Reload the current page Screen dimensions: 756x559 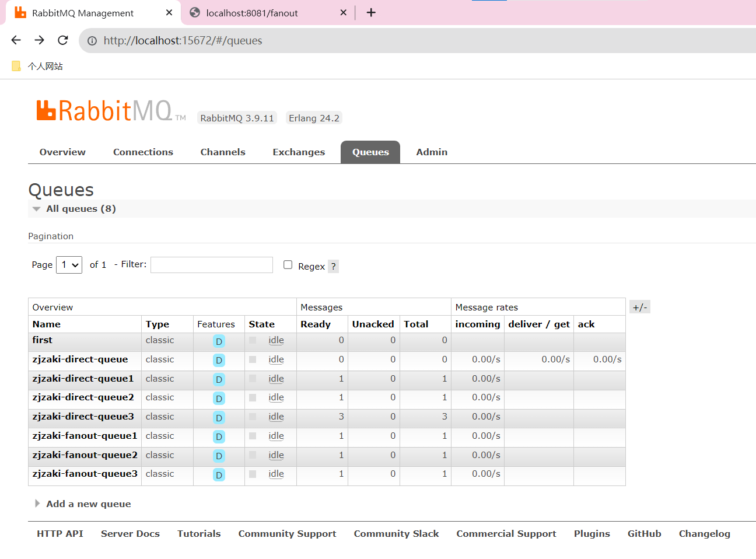coord(63,40)
